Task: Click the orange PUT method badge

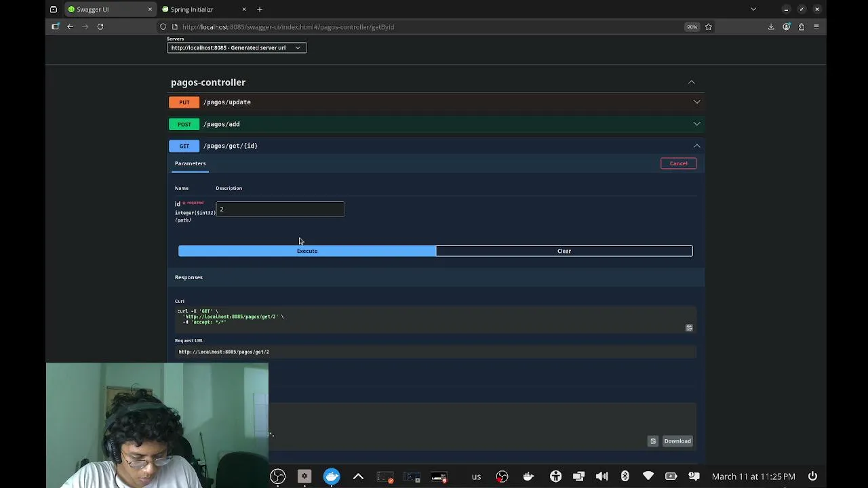Action: click(184, 102)
